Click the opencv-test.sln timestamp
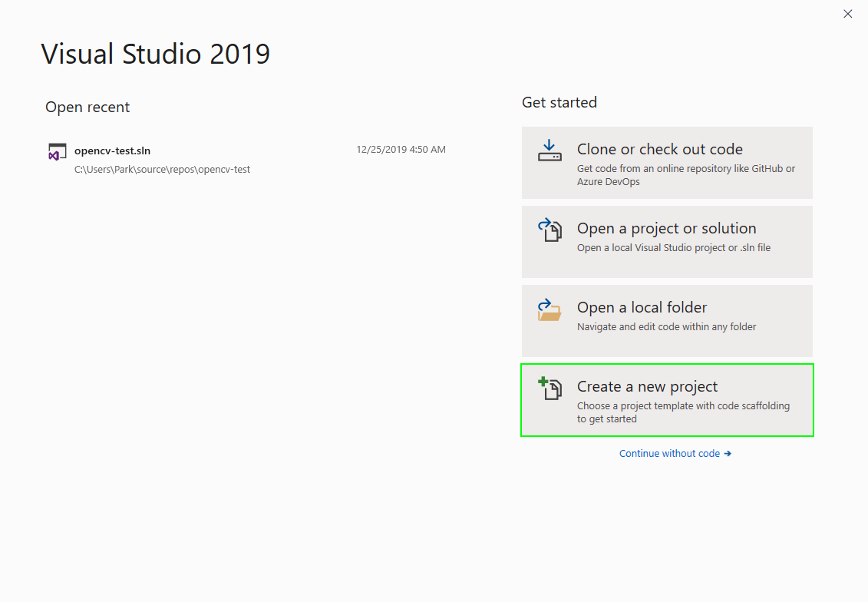 401,149
